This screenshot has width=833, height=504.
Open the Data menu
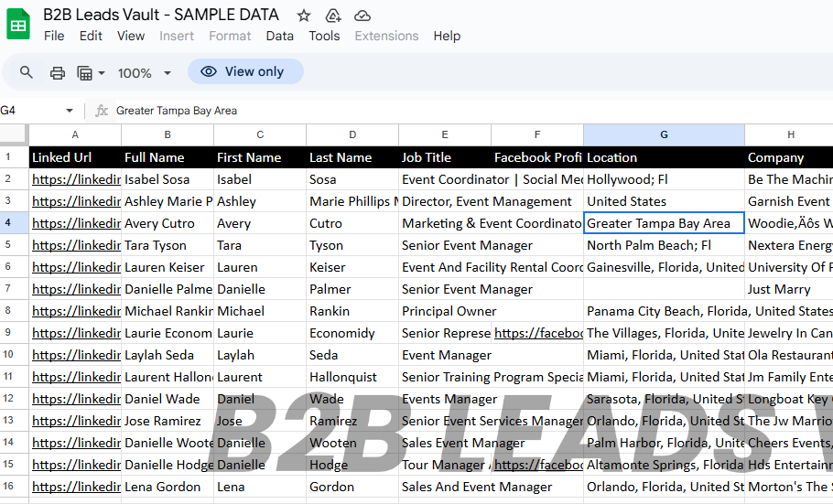[279, 36]
